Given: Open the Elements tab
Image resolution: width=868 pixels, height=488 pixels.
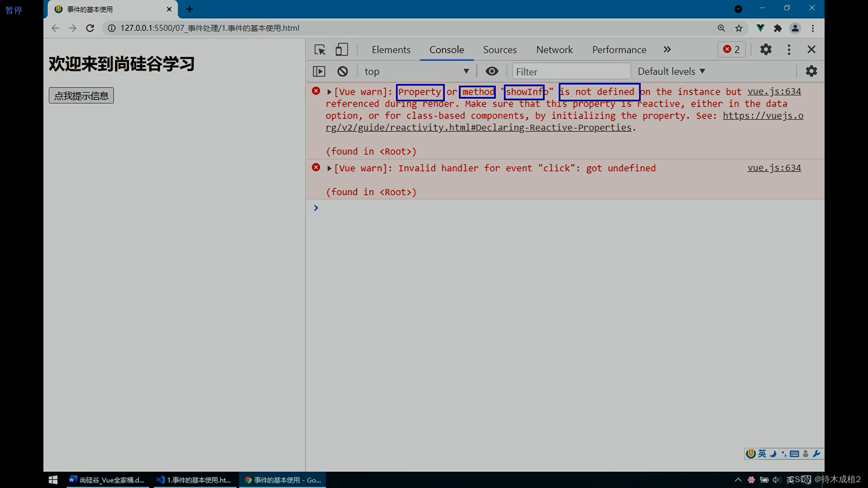Looking at the screenshot, I should click(391, 50).
